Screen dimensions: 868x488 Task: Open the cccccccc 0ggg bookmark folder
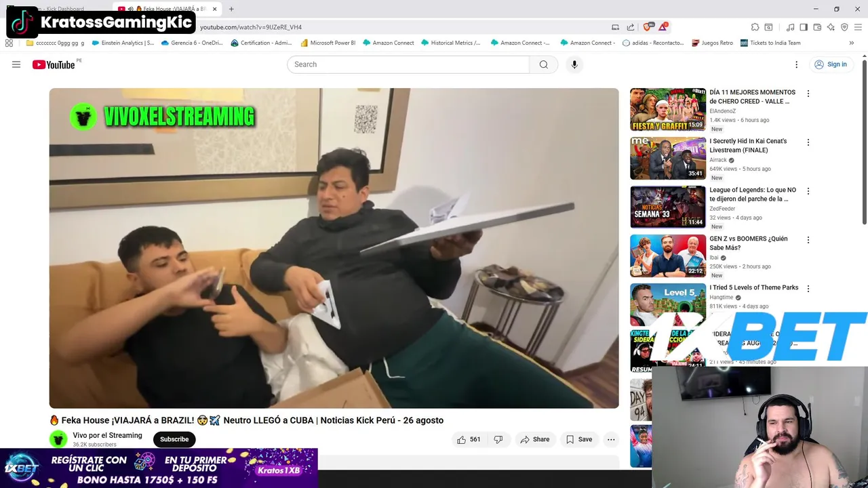coord(56,43)
